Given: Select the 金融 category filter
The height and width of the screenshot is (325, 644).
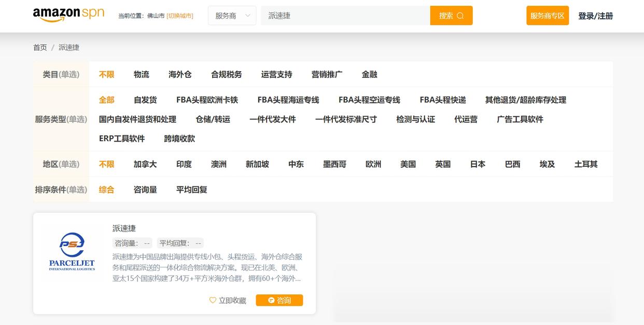Looking at the screenshot, I should (369, 74).
